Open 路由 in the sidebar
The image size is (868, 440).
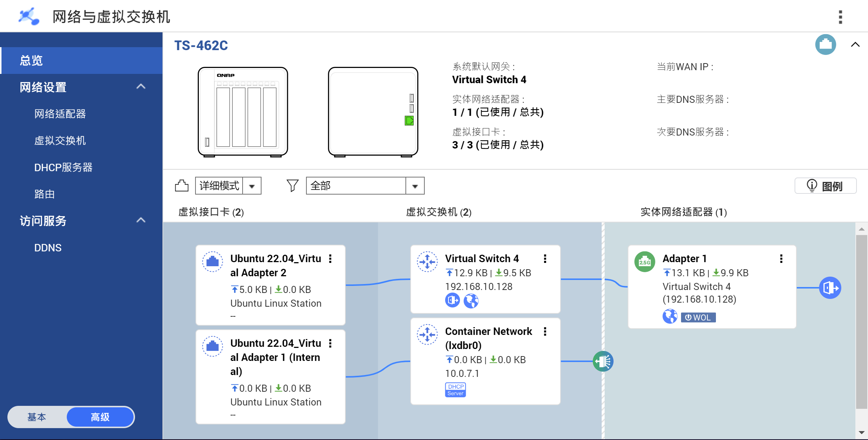point(44,194)
